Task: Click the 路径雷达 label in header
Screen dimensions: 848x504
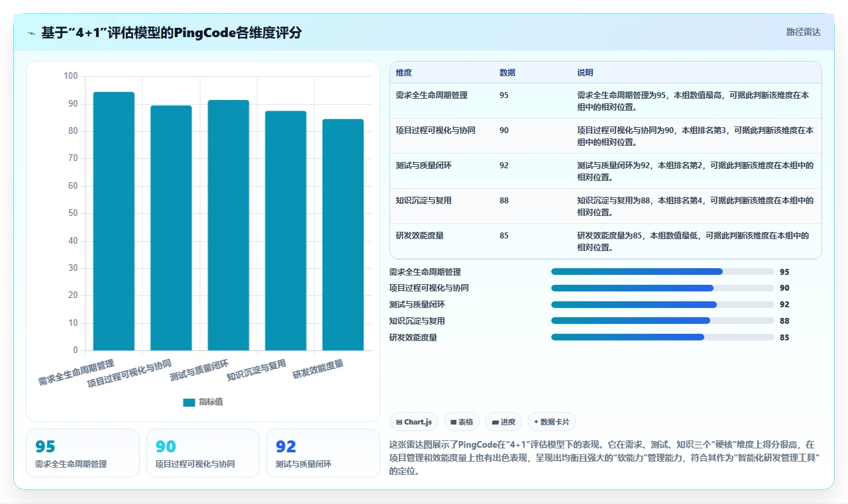Action: tap(803, 32)
